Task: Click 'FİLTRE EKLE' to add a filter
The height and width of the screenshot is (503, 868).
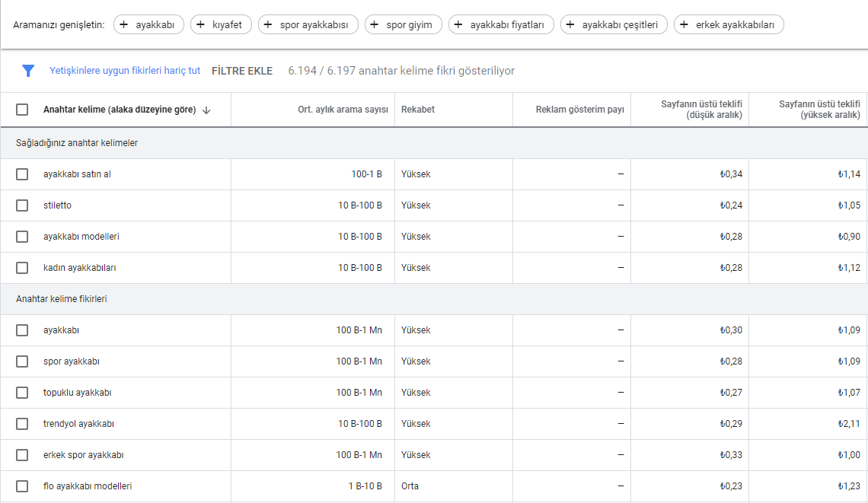Action: (242, 71)
